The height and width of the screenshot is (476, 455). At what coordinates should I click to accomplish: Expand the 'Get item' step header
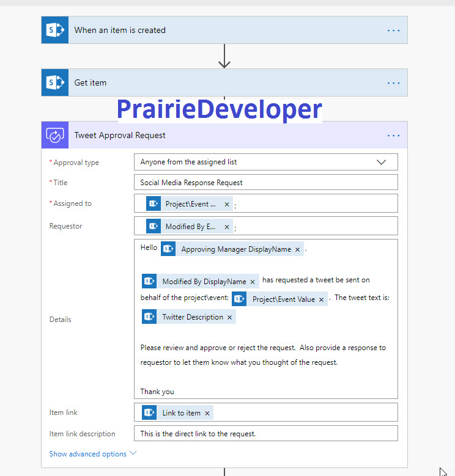tap(224, 82)
